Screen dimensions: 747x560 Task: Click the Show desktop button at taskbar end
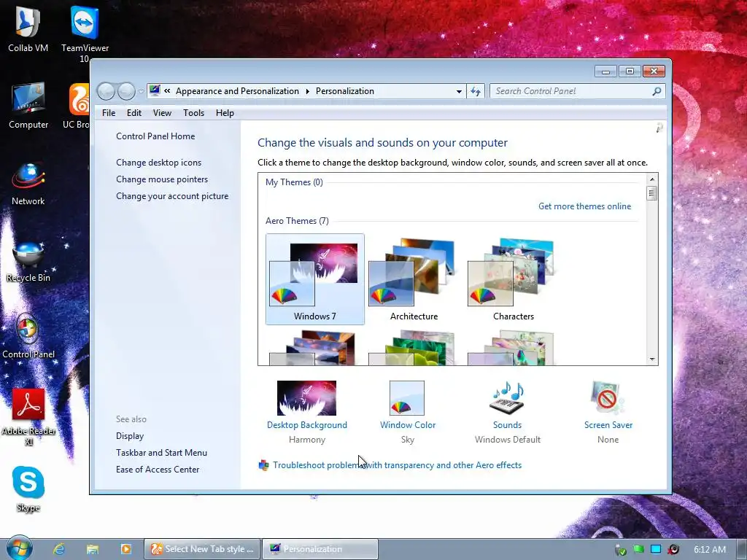742,549
